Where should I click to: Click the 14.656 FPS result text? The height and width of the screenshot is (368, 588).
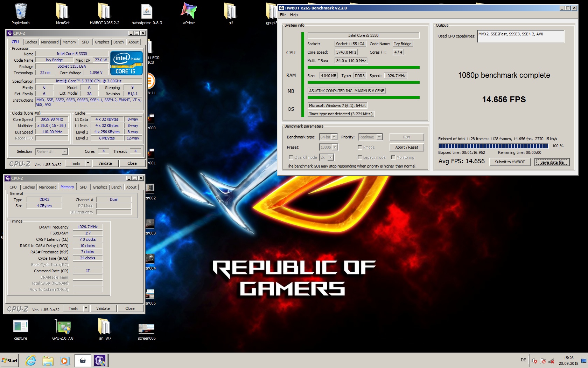tap(504, 100)
